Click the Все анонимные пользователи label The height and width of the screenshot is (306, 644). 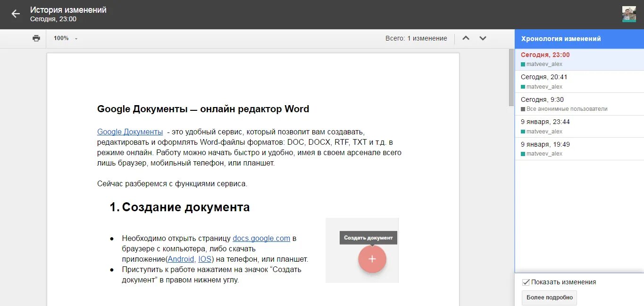567,109
